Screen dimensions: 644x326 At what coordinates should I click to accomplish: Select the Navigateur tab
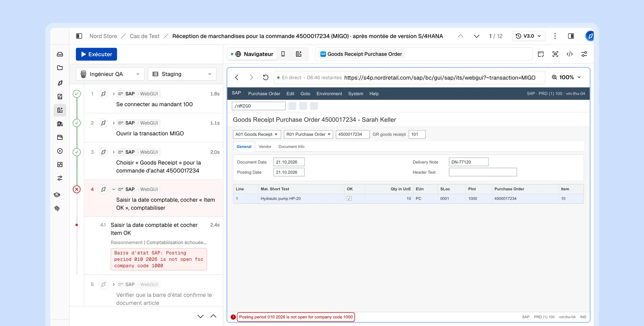253,54
